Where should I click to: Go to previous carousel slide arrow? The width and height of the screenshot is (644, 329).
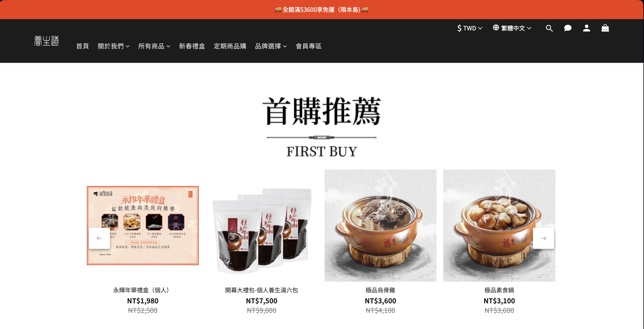point(99,238)
